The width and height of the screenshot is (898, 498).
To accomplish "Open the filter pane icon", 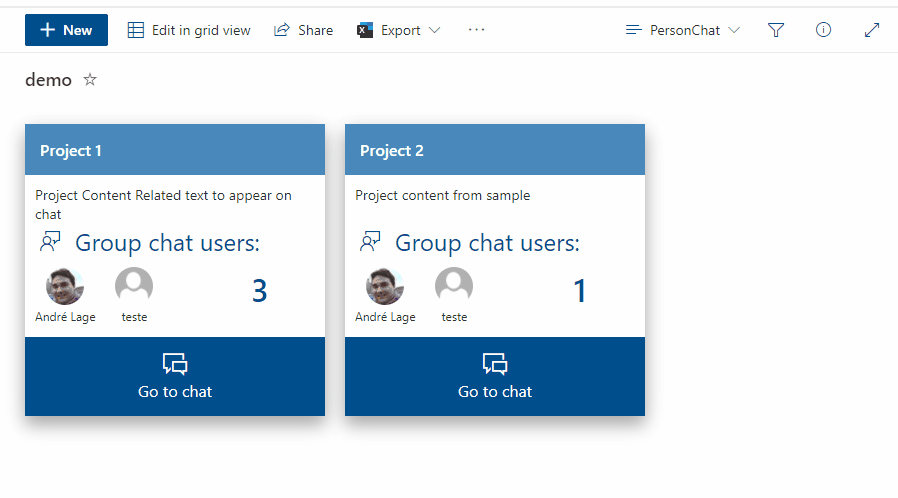I will point(775,30).
